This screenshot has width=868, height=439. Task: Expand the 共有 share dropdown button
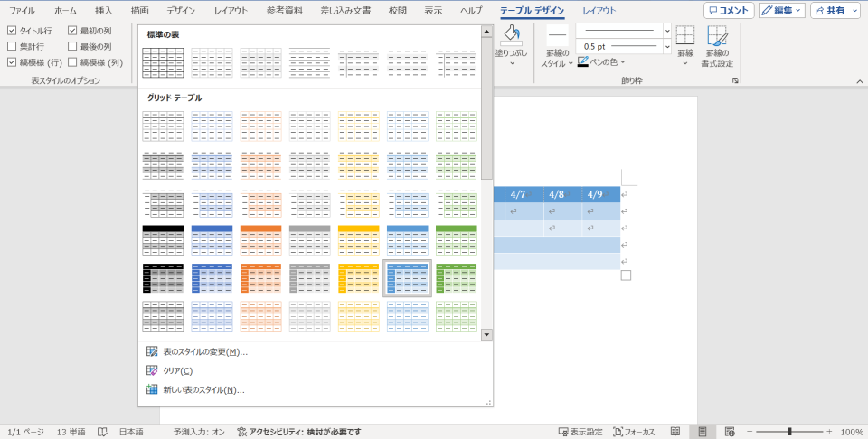click(835, 11)
